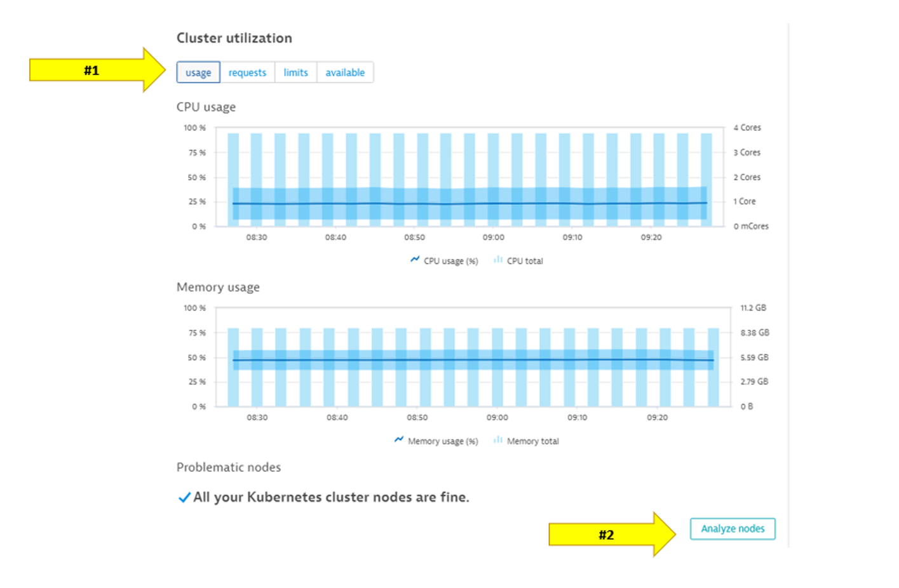Image resolution: width=899 pixels, height=588 pixels.
Task: Open the limits tab
Action: (295, 72)
